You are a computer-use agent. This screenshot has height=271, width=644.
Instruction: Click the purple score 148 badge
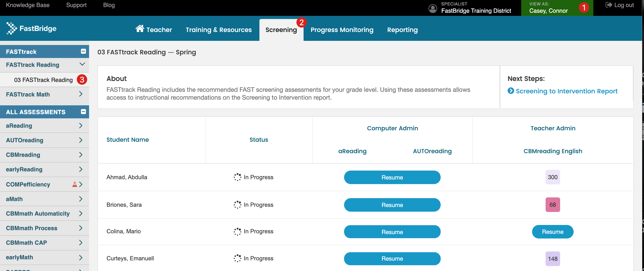point(553,259)
